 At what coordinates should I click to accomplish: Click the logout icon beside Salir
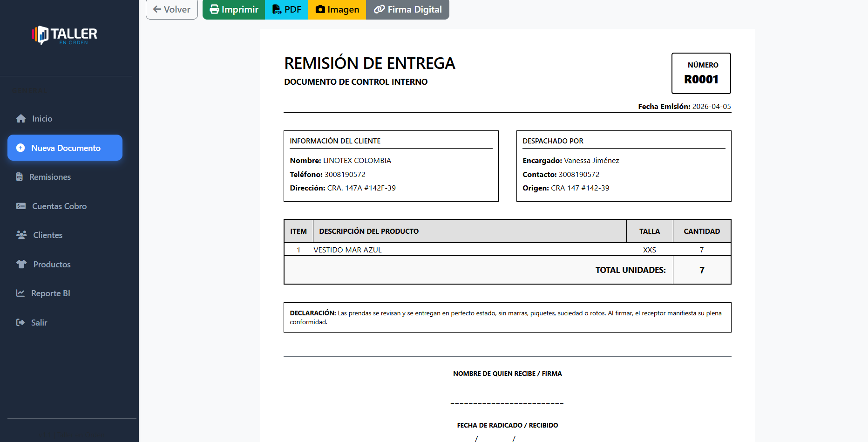(x=20, y=323)
